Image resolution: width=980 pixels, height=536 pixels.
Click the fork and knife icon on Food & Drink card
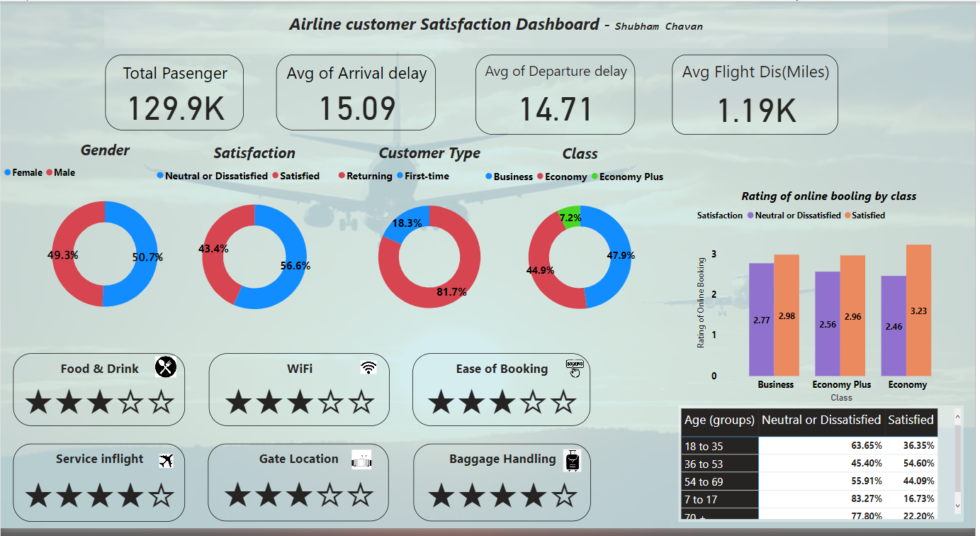pyautogui.click(x=166, y=367)
